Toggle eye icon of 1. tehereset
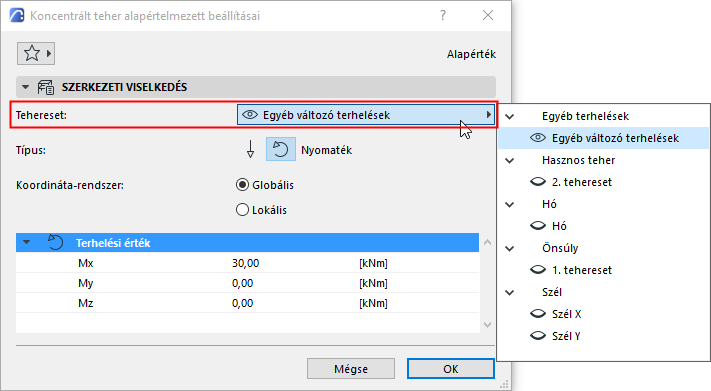The height and width of the screenshot is (391, 711). click(x=538, y=270)
